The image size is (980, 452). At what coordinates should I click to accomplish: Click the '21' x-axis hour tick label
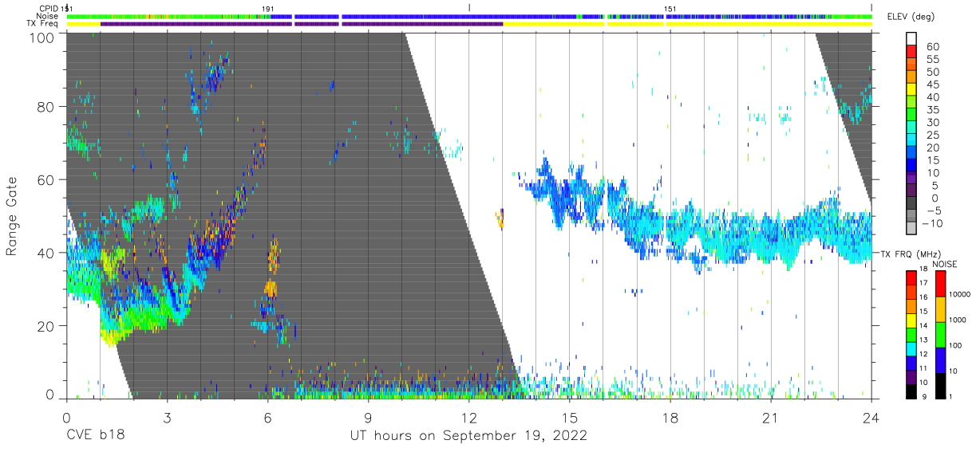pyautogui.click(x=770, y=418)
